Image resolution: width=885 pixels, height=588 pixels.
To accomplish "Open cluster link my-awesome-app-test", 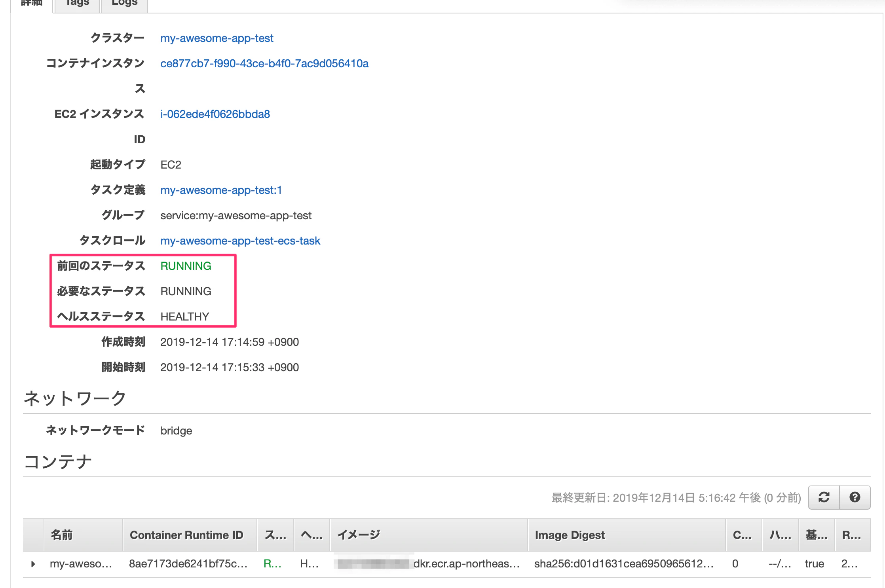I will point(217,38).
